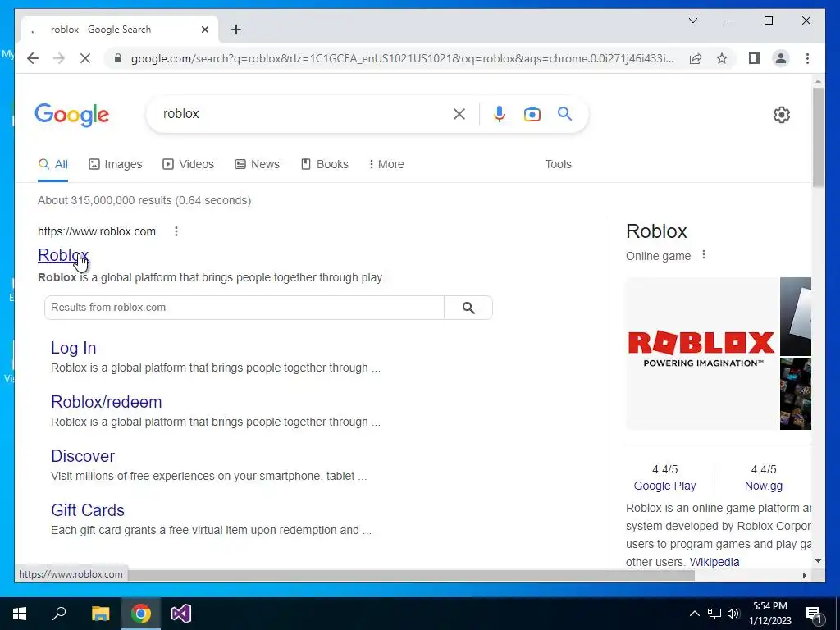
Task: Open the Chrome side panel icon
Action: pyautogui.click(x=755, y=58)
